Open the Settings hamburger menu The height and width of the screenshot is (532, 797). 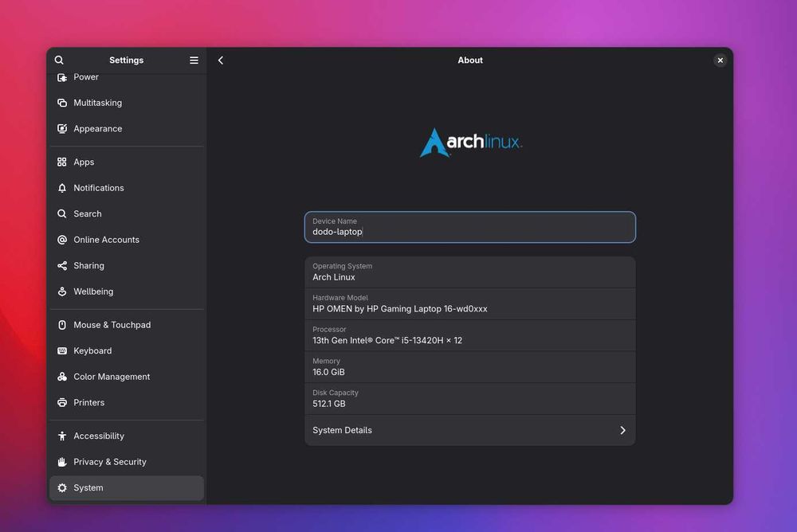[x=194, y=60]
